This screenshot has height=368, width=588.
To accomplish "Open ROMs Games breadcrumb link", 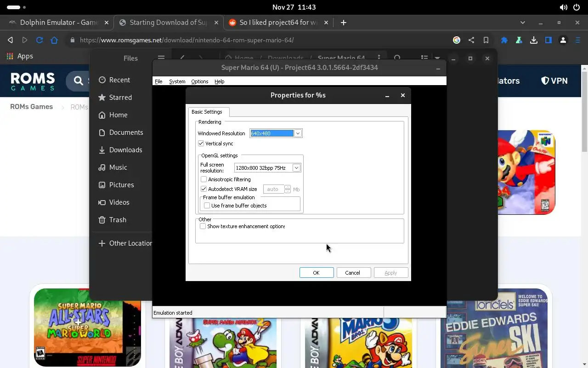I will pos(31,107).
